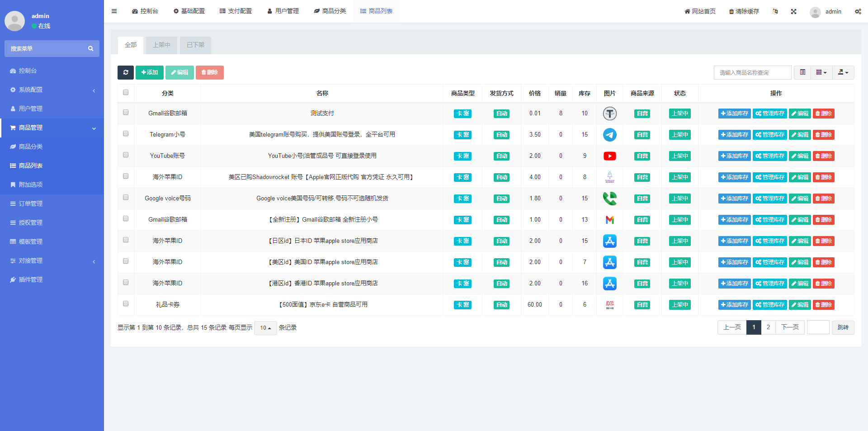Click 编辑 for Google voice号码 row

pos(800,199)
